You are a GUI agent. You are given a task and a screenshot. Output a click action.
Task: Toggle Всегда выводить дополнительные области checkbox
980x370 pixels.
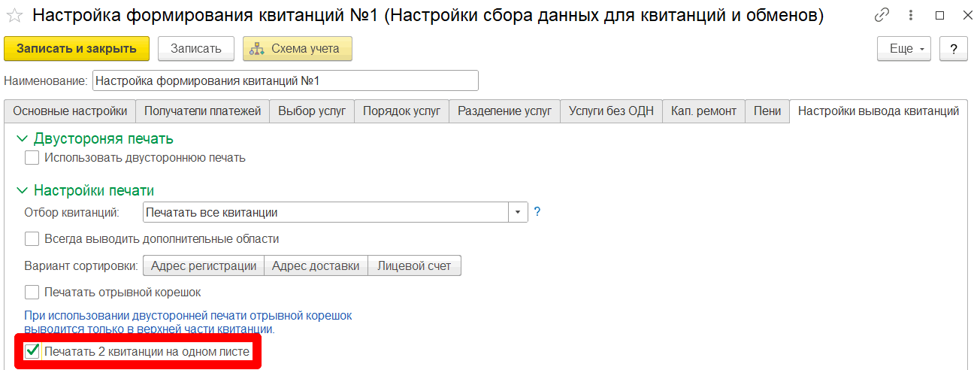[32, 239]
